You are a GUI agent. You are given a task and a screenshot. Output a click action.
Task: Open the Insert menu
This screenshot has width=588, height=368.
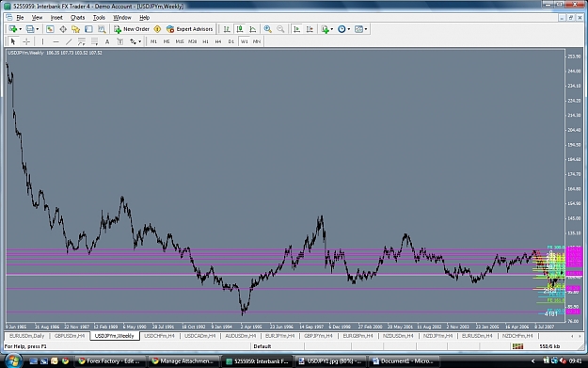click(x=56, y=17)
